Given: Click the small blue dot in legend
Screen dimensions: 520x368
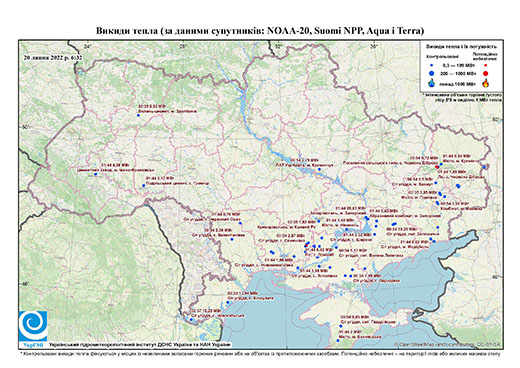Looking at the screenshot, I should (432, 65).
